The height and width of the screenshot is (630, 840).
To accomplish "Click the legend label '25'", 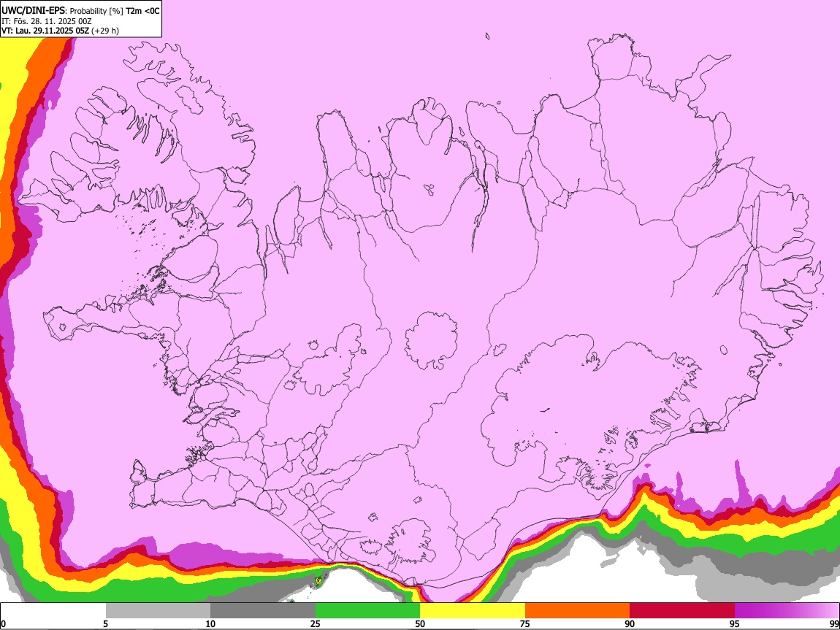I will click(x=316, y=623).
